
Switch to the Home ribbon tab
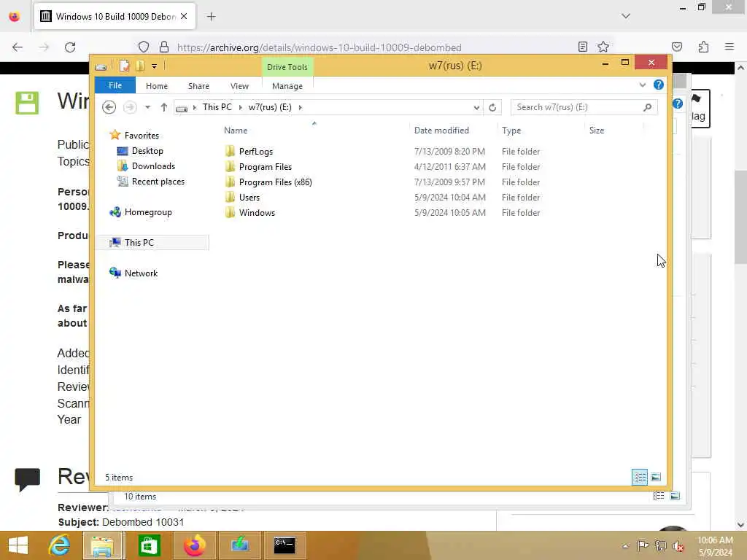pyautogui.click(x=157, y=86)
